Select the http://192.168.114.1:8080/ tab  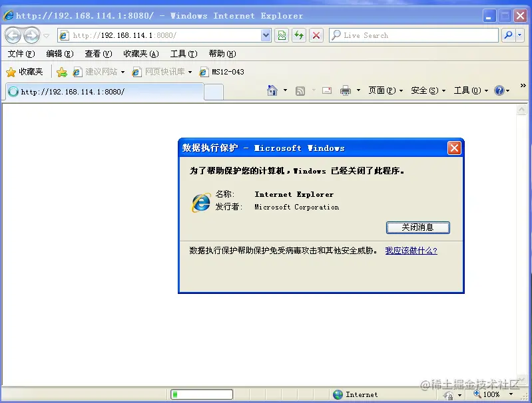pos(105,92)
